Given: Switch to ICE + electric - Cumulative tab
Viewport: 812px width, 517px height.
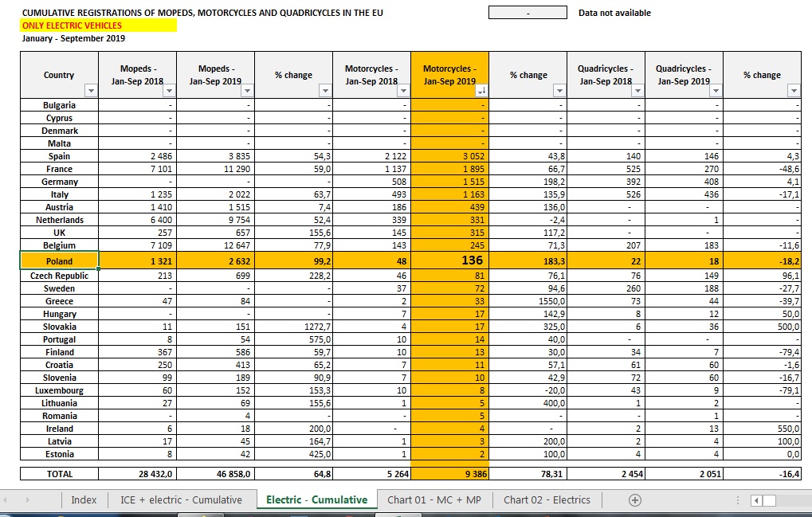Looking at the screenshot, I should [x=181, y=500].
